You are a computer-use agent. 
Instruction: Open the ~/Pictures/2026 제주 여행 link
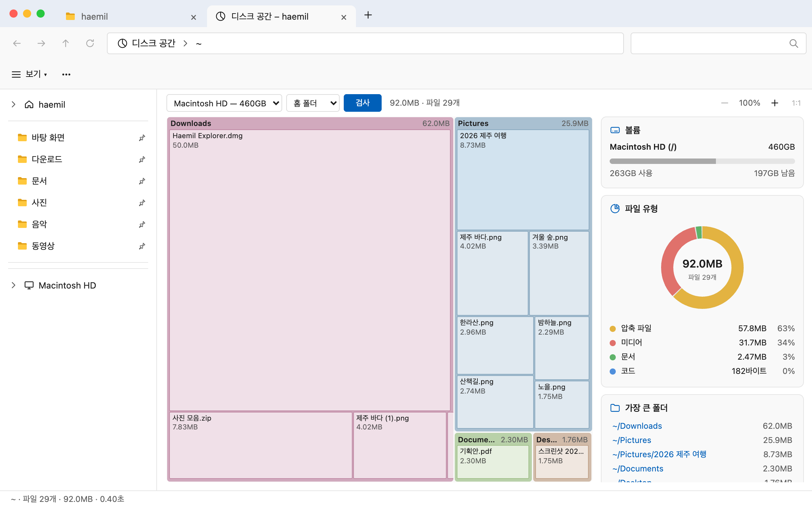[x=659, y=454]
